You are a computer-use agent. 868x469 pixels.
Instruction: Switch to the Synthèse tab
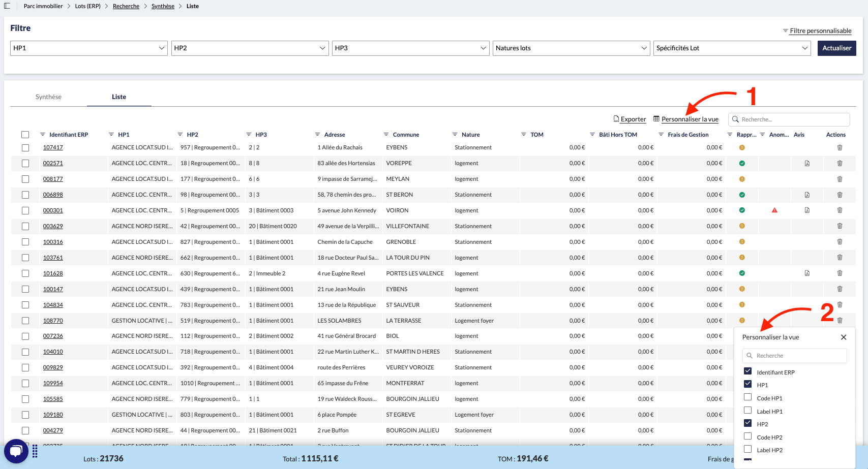[48, 97]
